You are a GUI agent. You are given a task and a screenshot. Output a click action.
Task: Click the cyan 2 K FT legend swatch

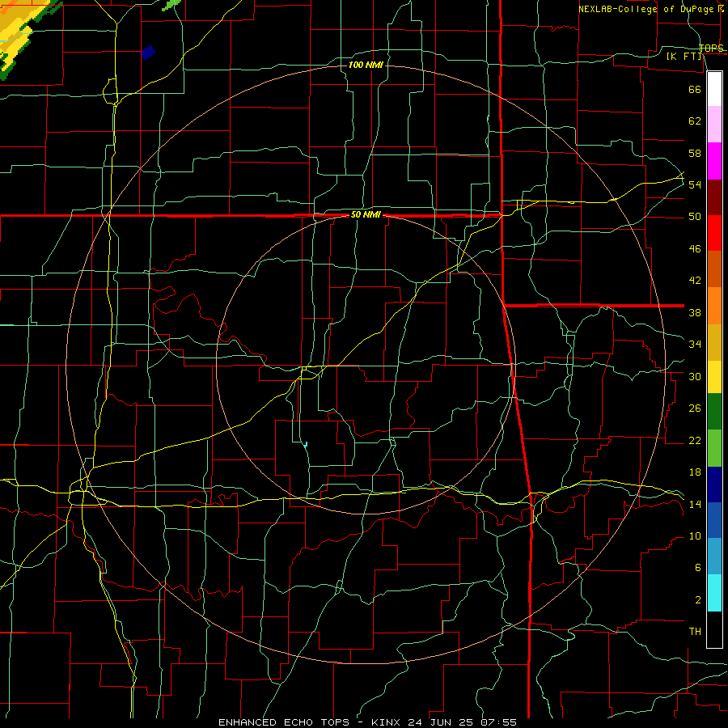(x=714, y=593)
